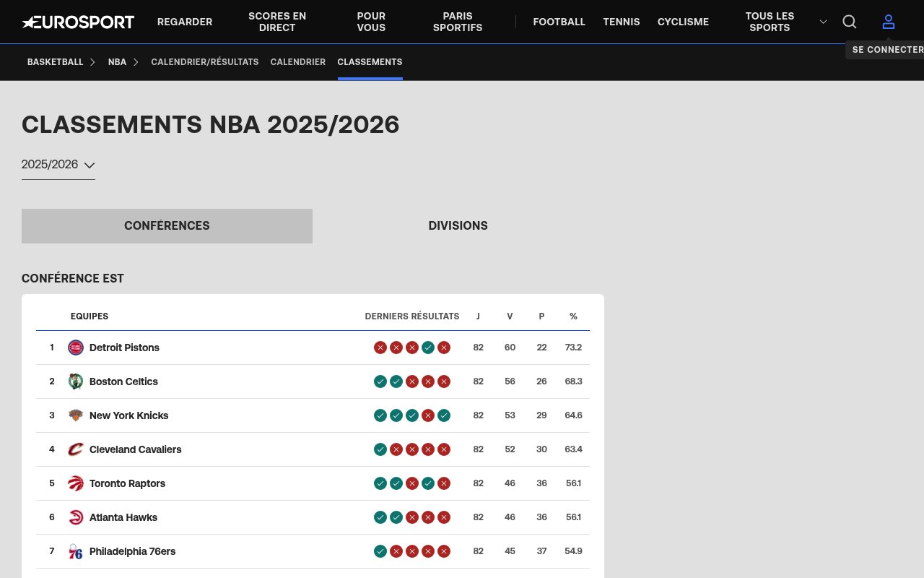Open Toronto Raptors team page

click(127, 483)
